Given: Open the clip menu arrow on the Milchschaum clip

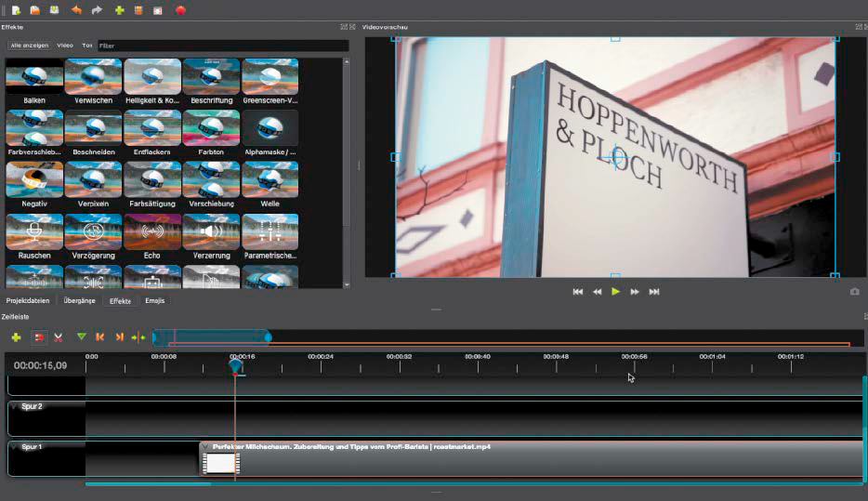Looking at the screenshot, I should coord(204,447).
